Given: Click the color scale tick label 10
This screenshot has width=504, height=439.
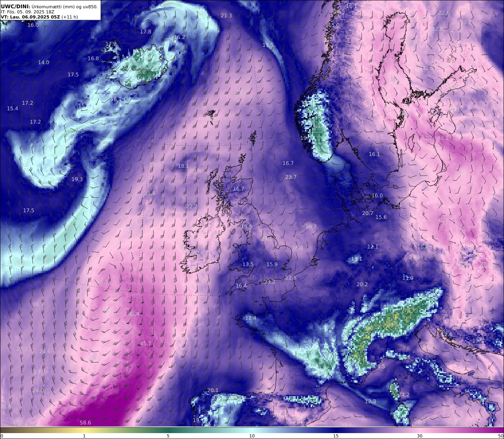Looking at the screenshot, I should coord(252,436).
